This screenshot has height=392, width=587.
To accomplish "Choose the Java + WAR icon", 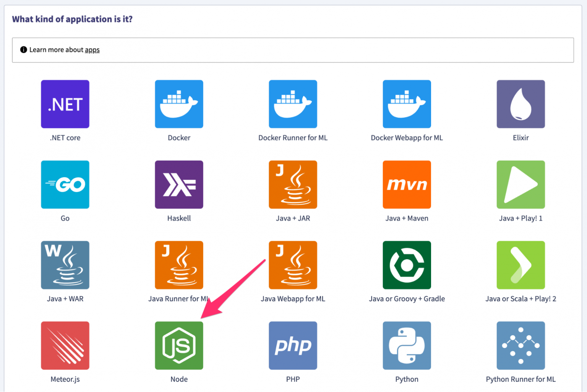I will click(x=65, y=265).
